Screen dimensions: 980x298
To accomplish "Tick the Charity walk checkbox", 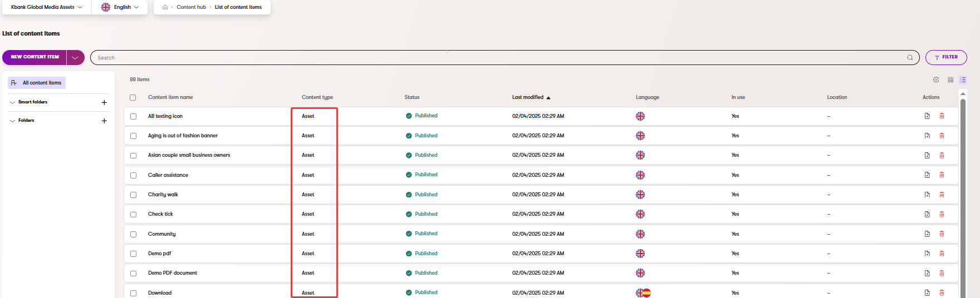I will pyautogui.click(x=133, y=195).
